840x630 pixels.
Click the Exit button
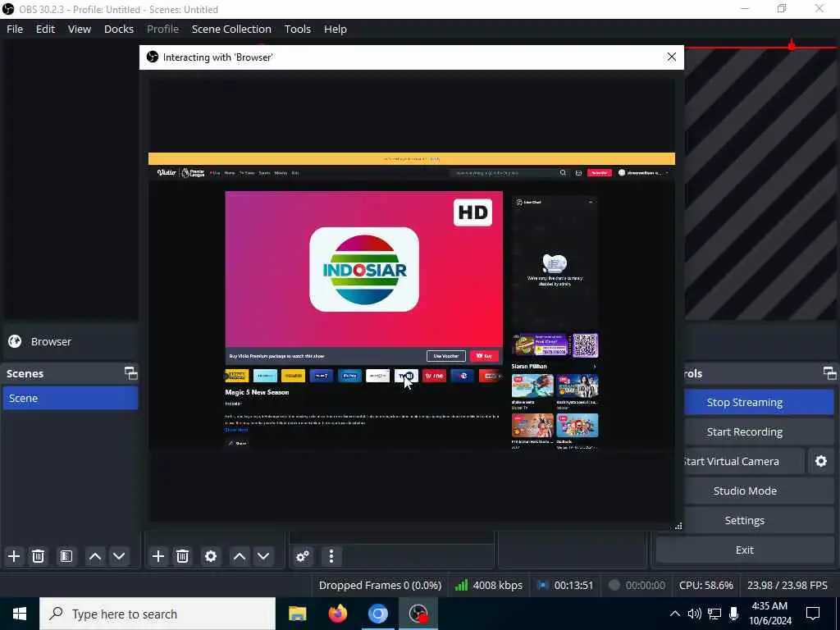[x=745, y=550]
